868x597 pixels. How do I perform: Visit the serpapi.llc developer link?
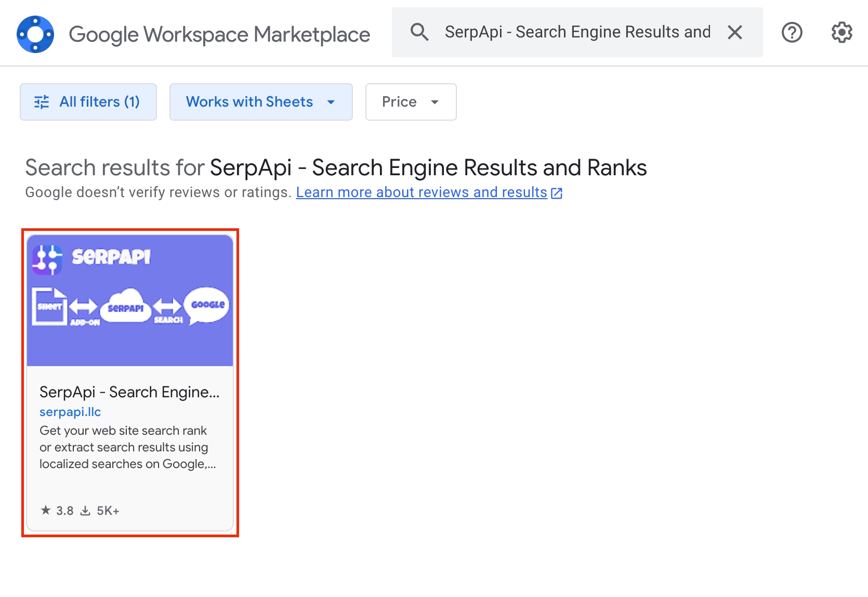70,412
